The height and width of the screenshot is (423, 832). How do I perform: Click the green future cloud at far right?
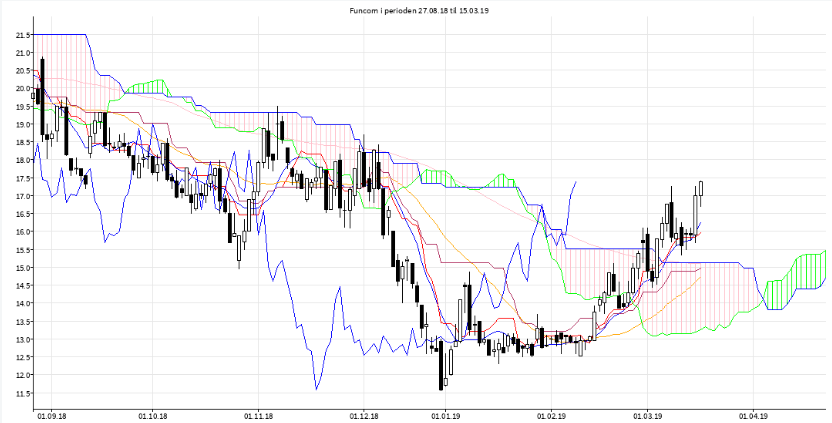point(795,281)
